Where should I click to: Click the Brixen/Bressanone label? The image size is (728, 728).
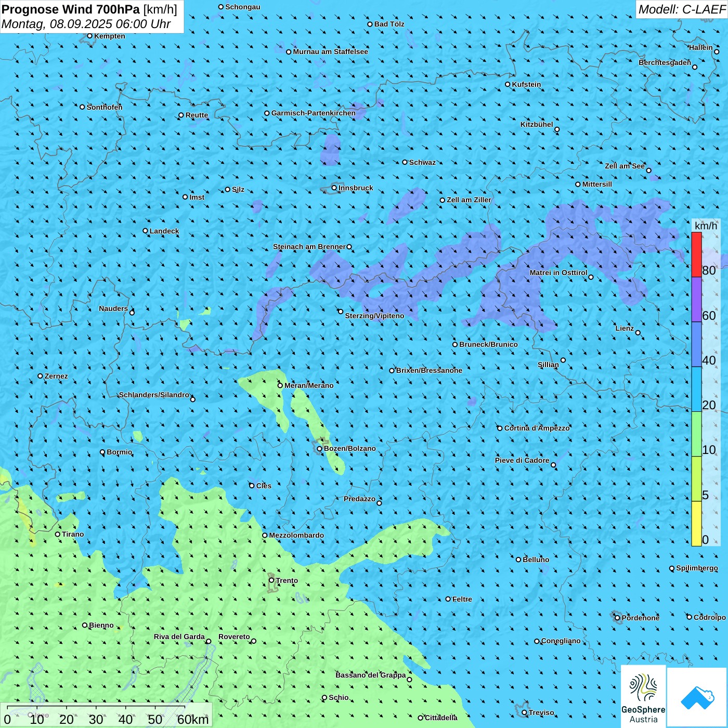click(429, 370)
